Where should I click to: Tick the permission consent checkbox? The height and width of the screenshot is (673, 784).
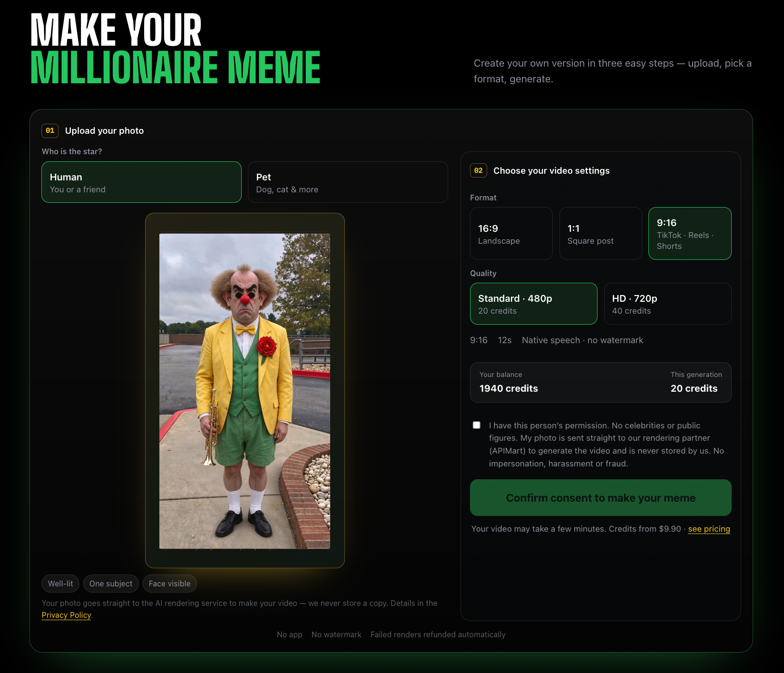pos(477,425)
